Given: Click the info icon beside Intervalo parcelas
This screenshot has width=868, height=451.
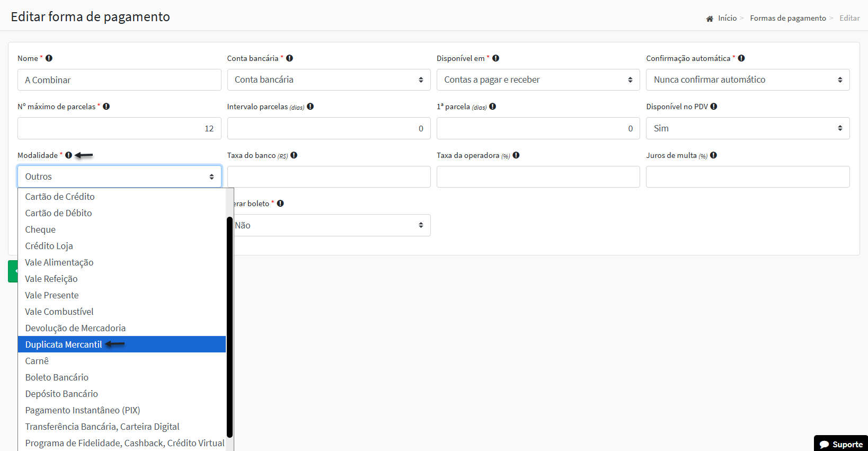Looking at the screenshot, I should point(310,107).
